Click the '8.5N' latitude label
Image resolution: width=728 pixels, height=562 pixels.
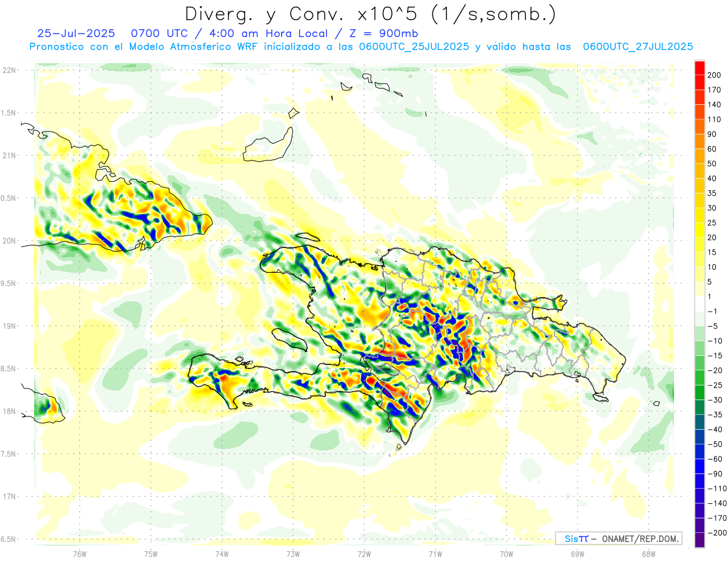click(9, 369)
